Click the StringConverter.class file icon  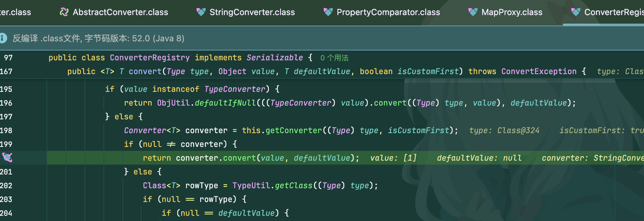[201, 12]
